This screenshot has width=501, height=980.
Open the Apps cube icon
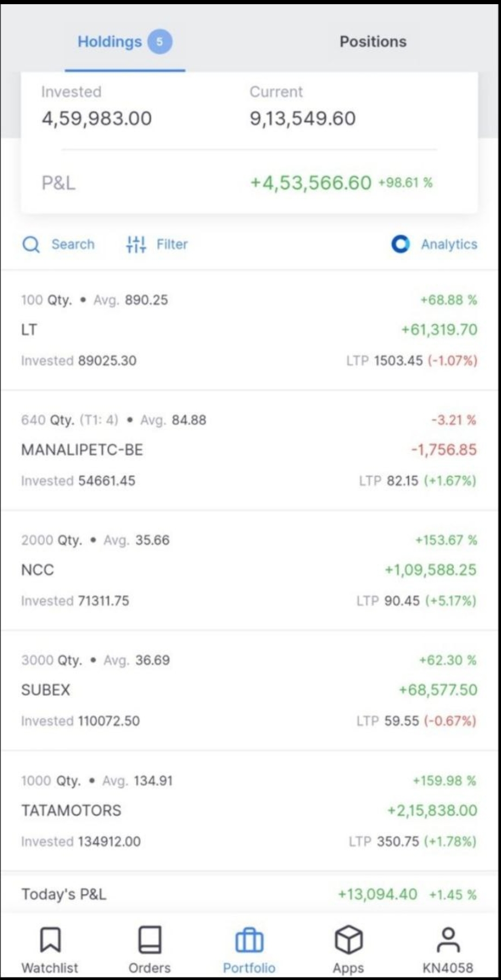tap(348, 940)
